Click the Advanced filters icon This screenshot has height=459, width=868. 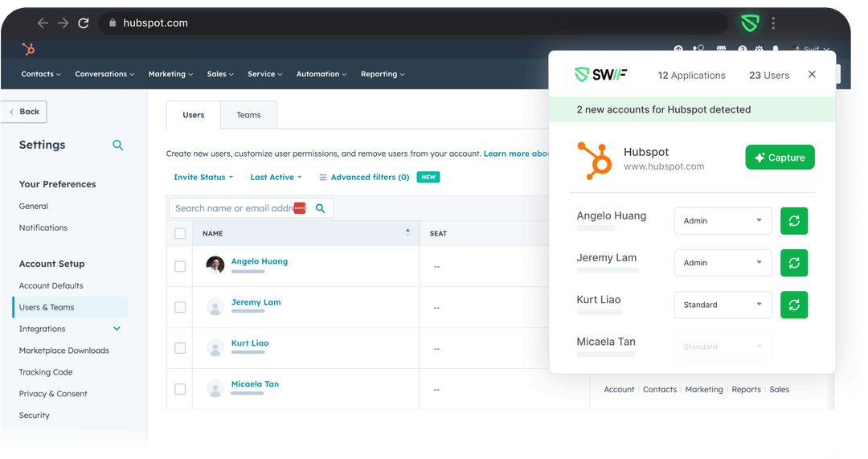(x=323, y=177)
